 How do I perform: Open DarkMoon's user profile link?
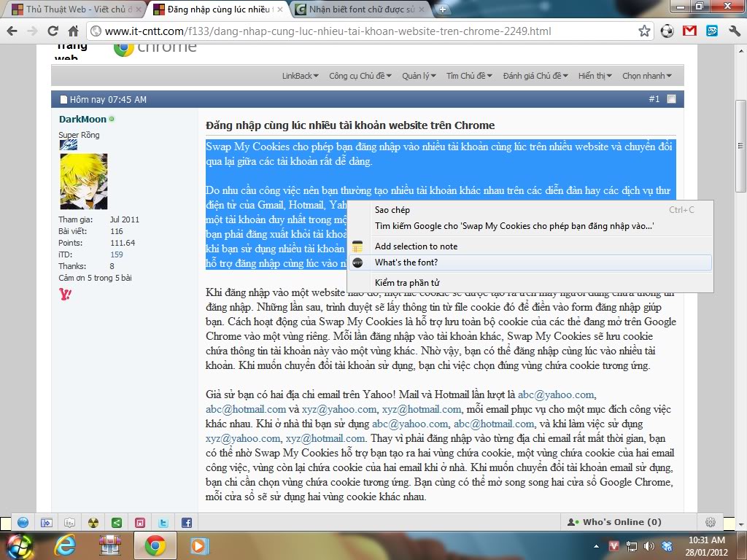tap(82, 119)
